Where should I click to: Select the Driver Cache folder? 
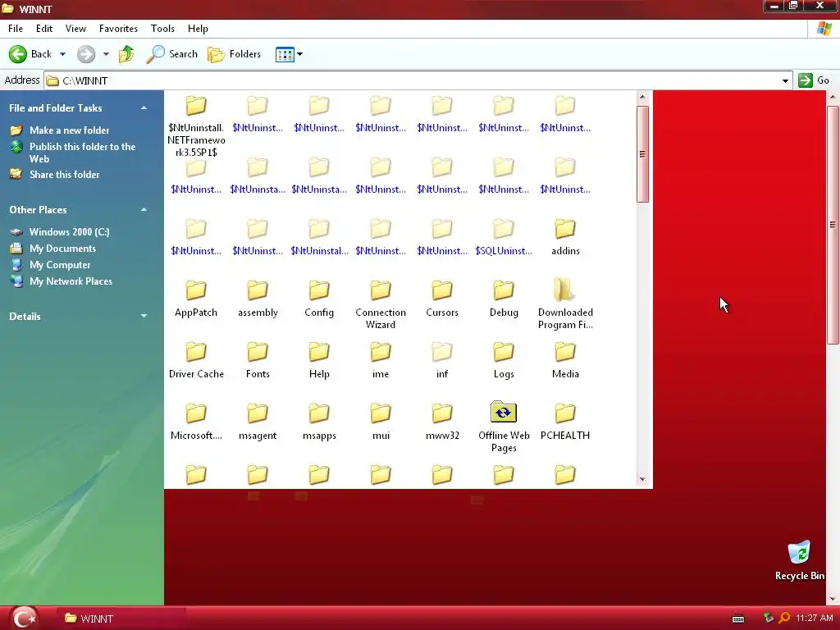[x=196, y=359]
